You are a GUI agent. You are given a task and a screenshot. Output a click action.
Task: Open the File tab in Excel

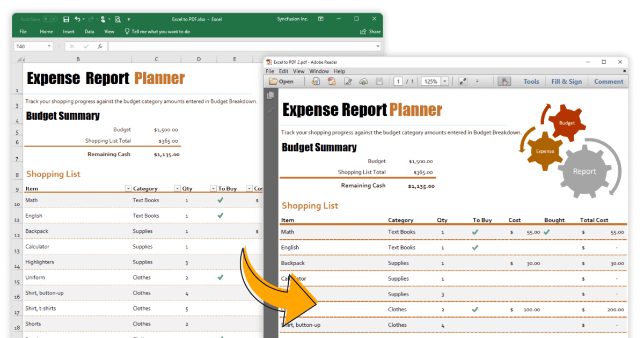(x=23, y=32)
